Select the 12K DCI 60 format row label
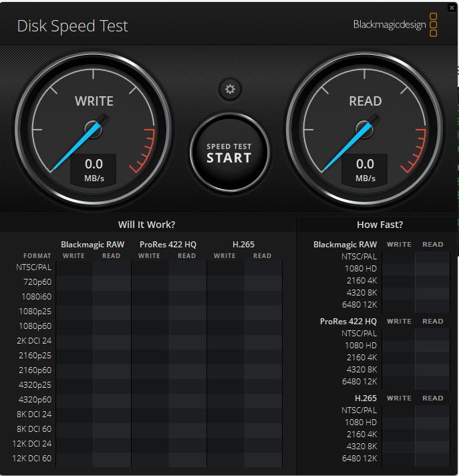Image resolution: width=459 pixels, height=476 pixels. (x=32, y=459)
